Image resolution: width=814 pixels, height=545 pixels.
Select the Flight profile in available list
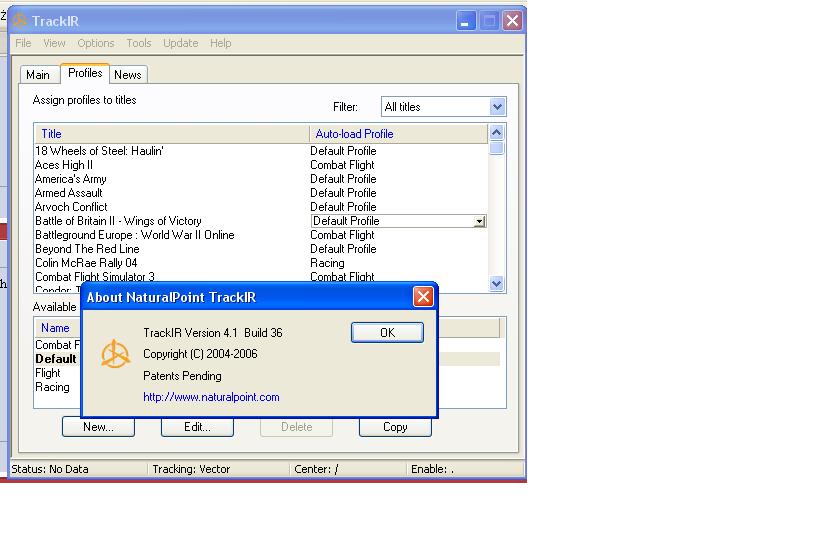point(48,373)
